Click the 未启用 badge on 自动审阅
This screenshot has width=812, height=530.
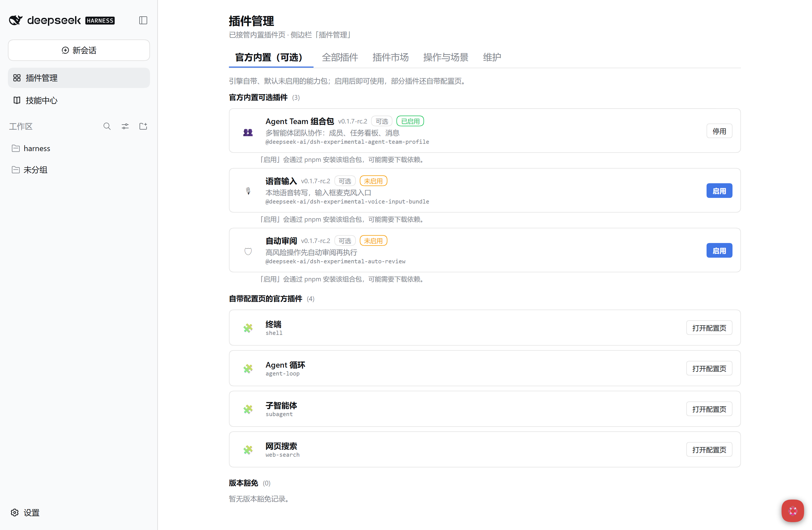[x=373, y=241]
